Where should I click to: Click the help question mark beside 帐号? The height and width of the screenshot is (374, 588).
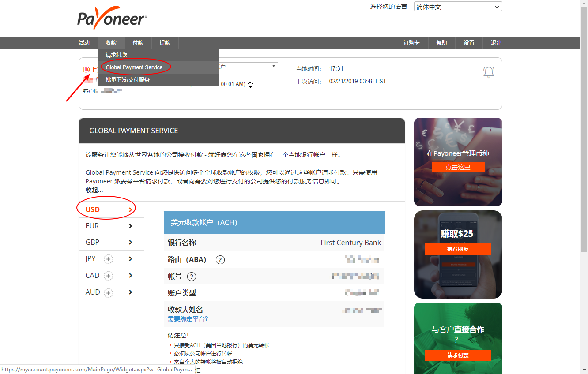click(191, 277)
